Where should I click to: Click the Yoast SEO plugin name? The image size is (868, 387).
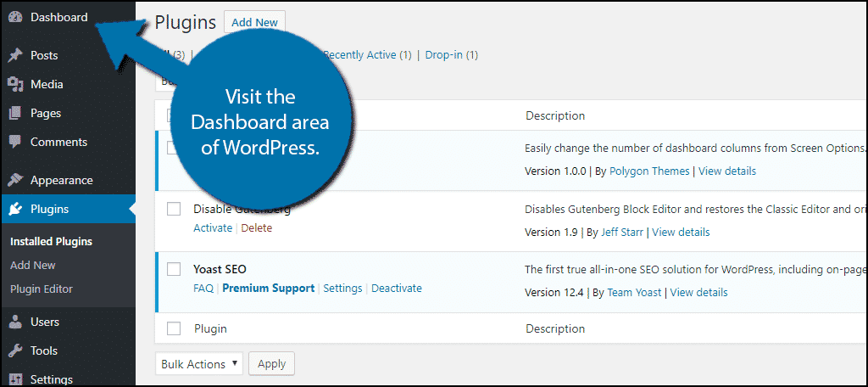pos(220,270)
